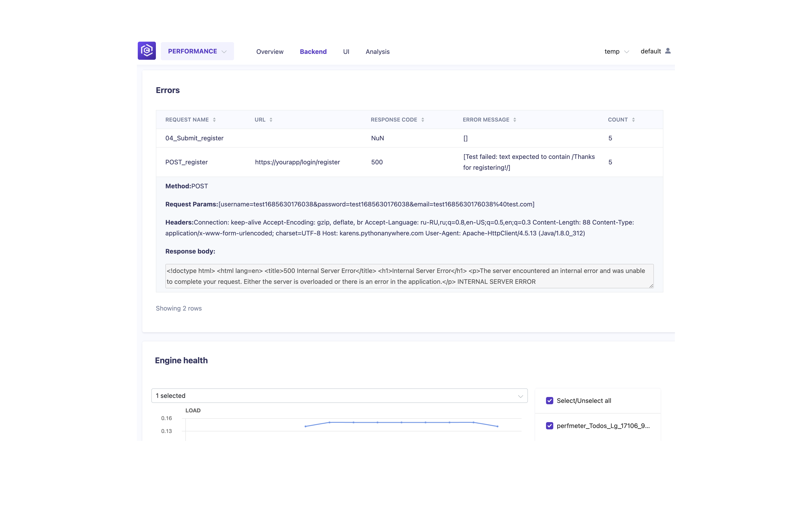
Task: Sort errors by URL column arrows
Action: click(x=271, y=120)
